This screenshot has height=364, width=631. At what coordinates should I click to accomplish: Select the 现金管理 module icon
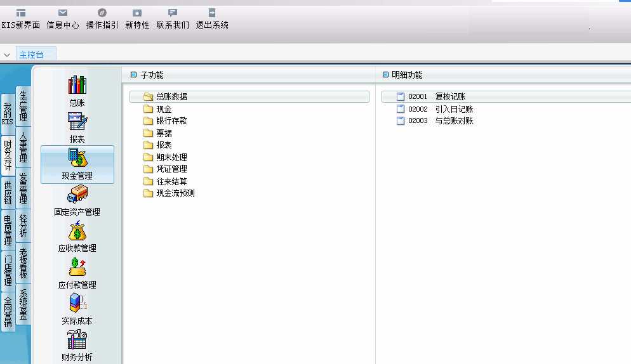pyautogui.click(x=77, y=159)
